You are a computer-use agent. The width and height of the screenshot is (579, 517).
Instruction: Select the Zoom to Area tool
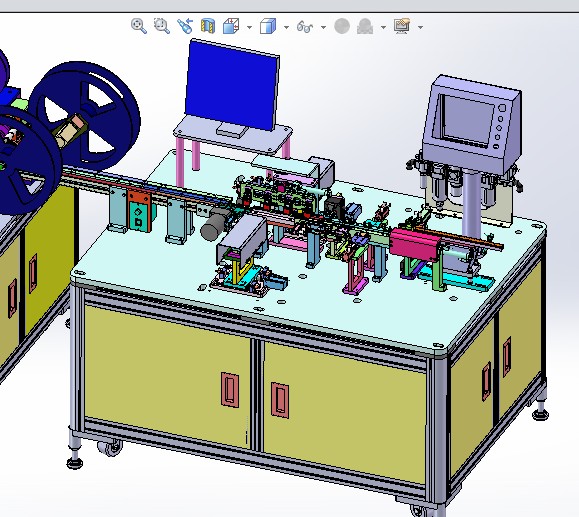tap(162, 26)
